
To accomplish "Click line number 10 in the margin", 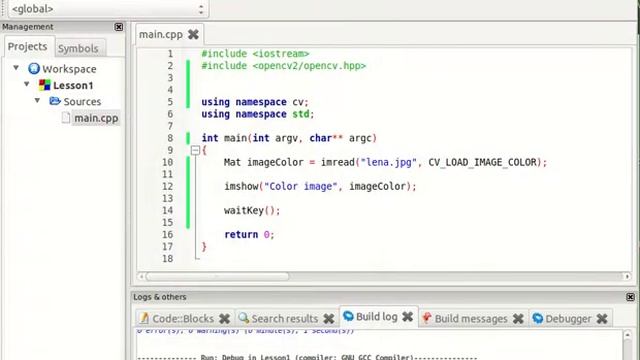I will [167, 162].
